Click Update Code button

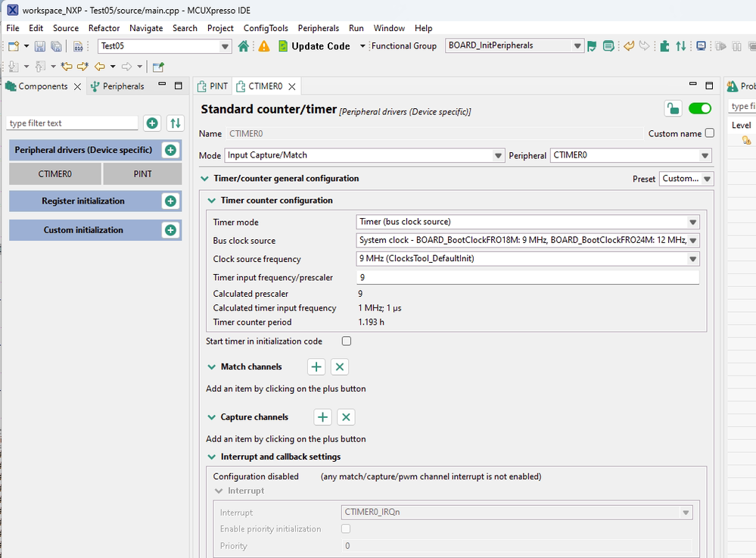click(315, 46)
